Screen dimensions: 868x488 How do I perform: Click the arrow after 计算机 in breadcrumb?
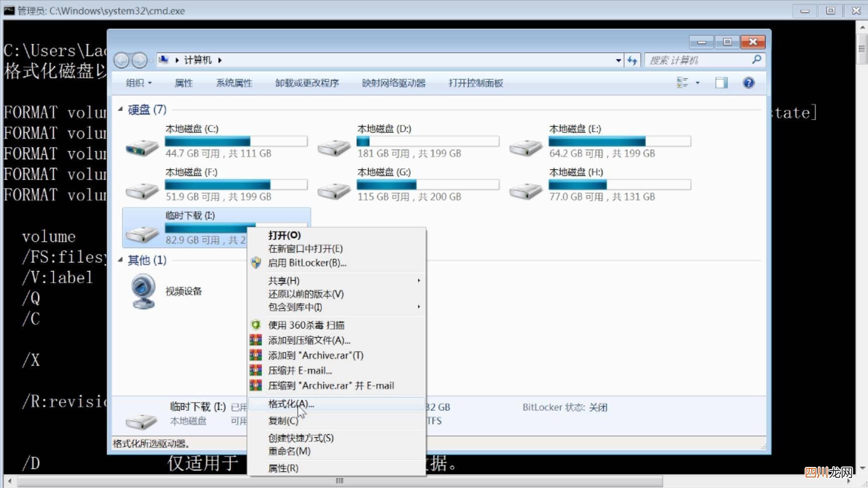pyautogui.click(x=220, y=60)
